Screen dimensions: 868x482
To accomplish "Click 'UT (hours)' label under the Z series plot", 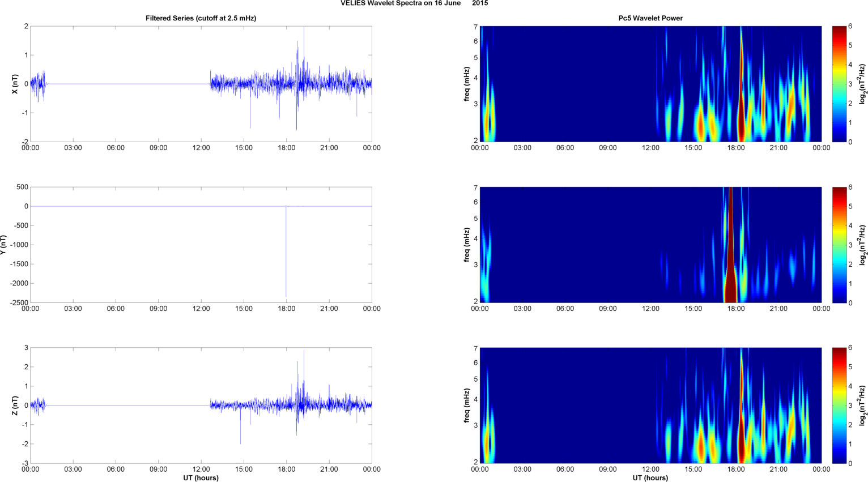I will pos(201,477).
